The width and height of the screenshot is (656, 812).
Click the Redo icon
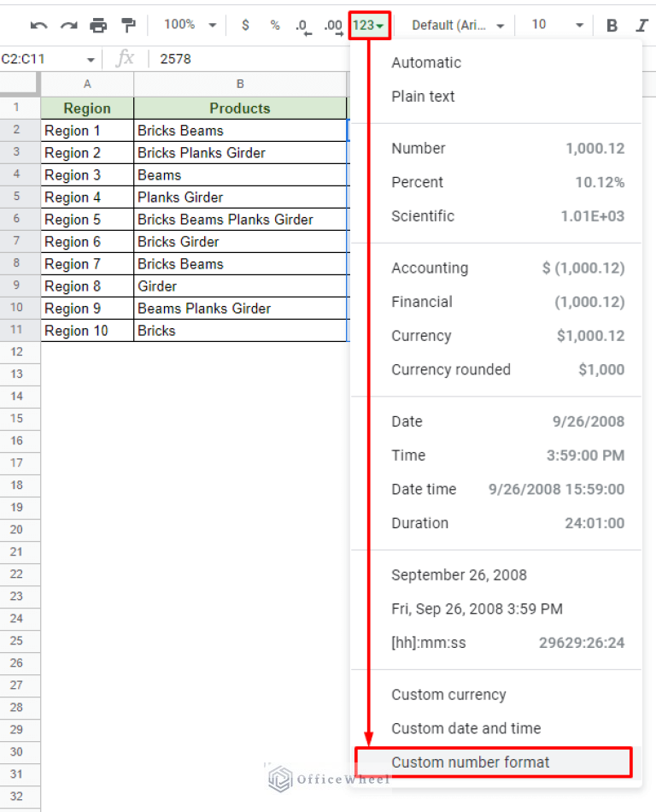(67, 25)
